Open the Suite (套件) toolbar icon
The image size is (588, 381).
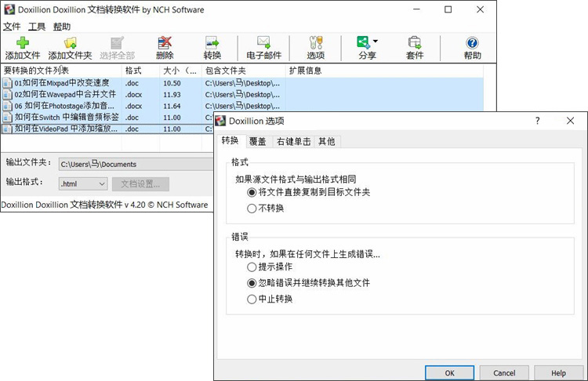point(415,43)
